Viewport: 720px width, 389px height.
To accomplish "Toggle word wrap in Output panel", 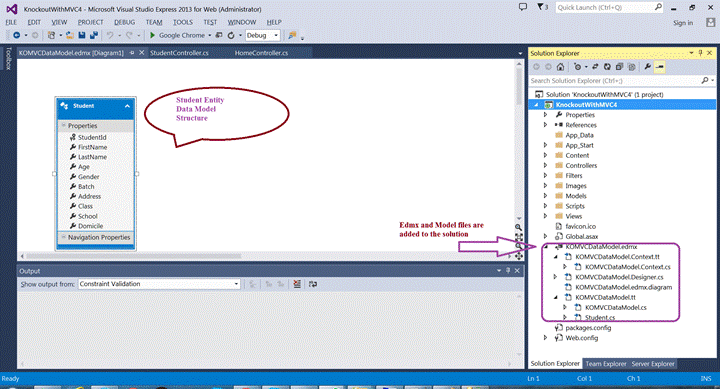I will (313, 284).
